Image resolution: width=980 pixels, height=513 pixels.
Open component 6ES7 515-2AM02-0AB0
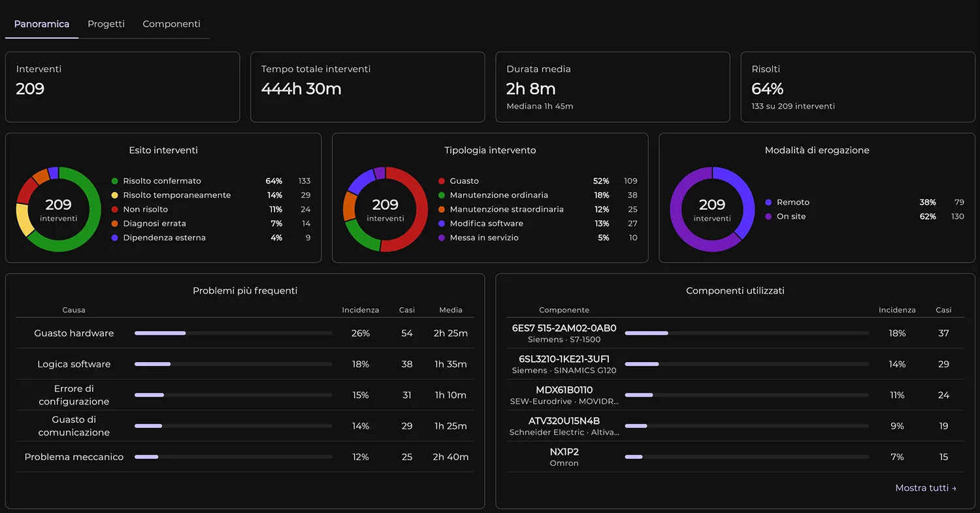[735, 333]
